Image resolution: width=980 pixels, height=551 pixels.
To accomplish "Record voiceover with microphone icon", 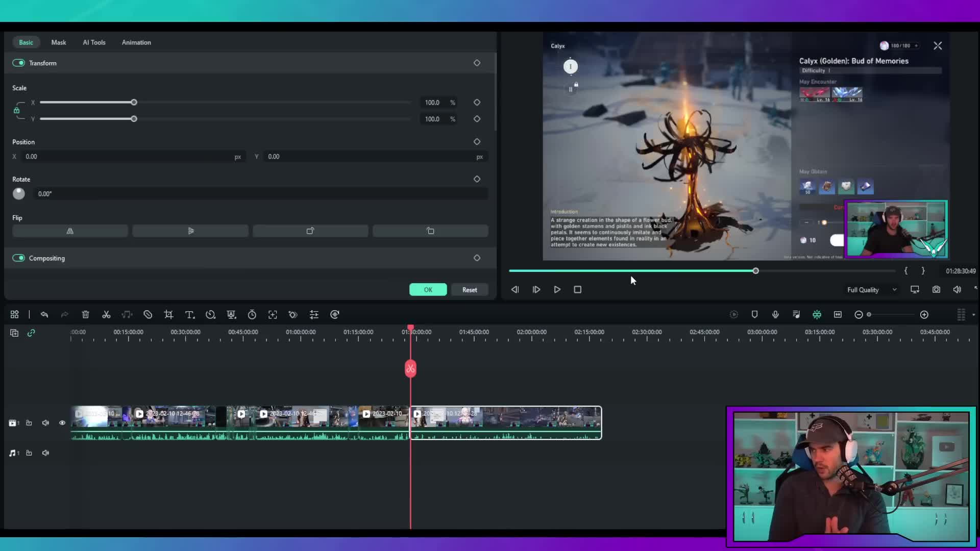I will pos(775,315).
